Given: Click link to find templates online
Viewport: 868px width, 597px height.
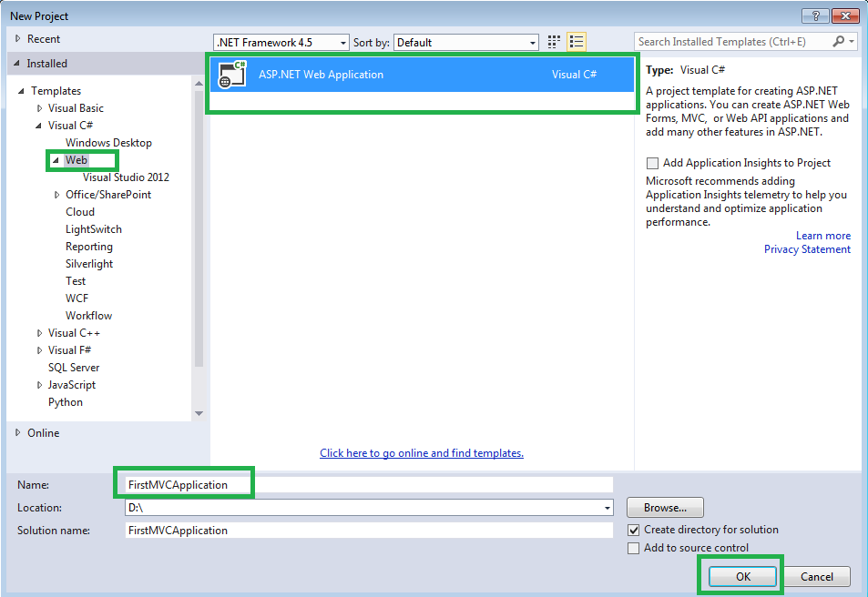Looking at the screenshot, I should pos(422,453).
